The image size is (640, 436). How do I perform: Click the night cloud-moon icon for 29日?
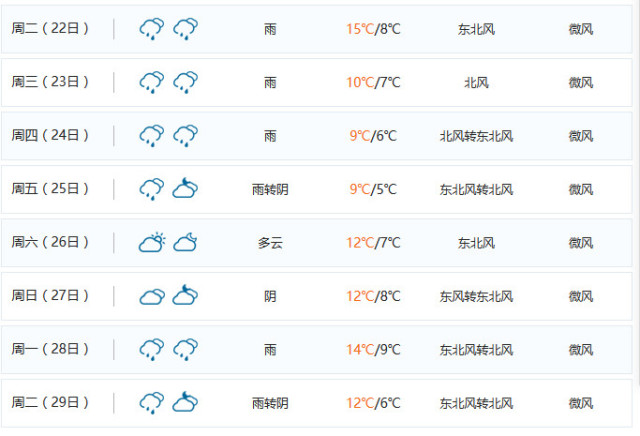[185, 402]
